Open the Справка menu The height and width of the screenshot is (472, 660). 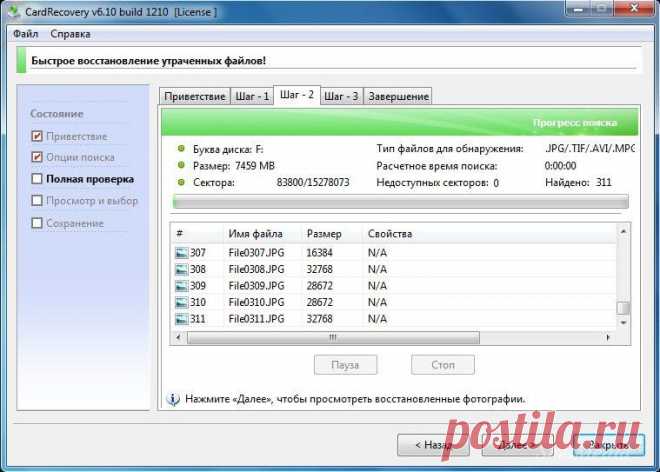70,34
